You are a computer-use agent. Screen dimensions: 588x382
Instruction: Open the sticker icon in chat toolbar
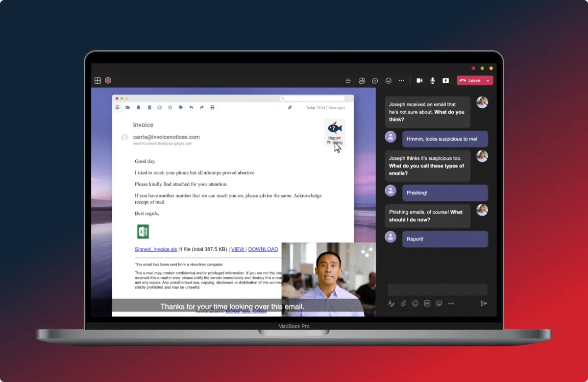coord(439,303)
